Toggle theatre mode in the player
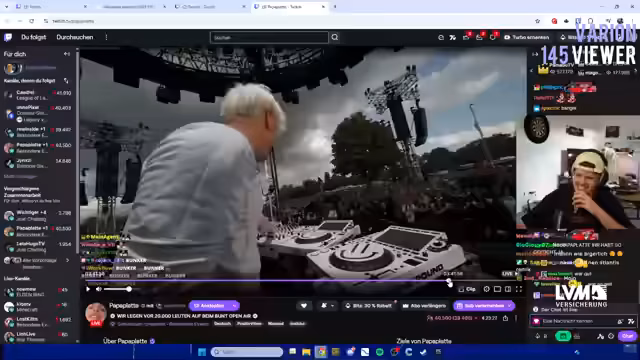The image size is (640, 360). pos(508,289)
